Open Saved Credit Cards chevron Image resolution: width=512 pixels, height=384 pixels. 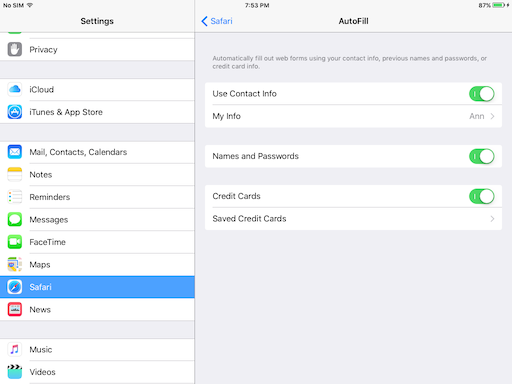(x=492, y=219)
